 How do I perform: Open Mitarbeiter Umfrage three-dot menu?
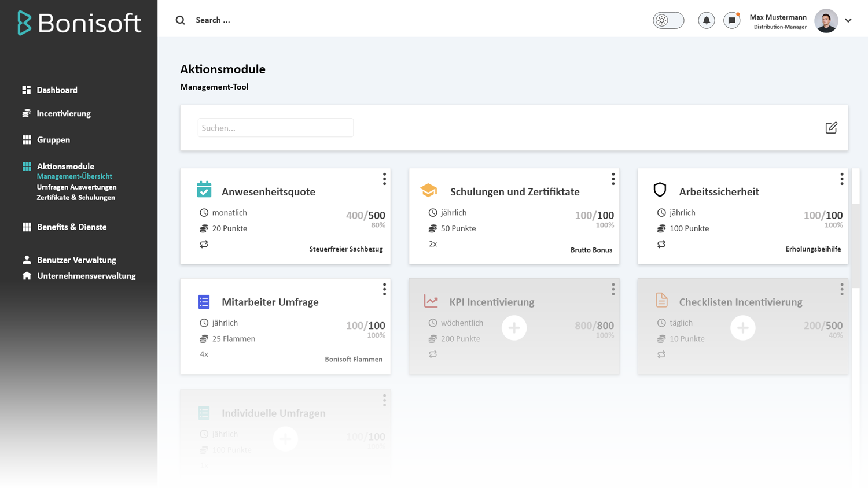coord(384,289)
